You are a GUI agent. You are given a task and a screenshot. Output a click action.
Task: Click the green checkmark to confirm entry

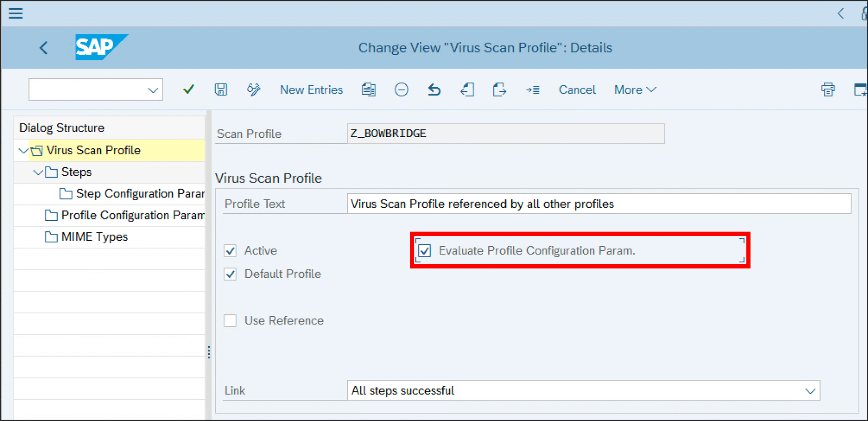pos(188,90)
